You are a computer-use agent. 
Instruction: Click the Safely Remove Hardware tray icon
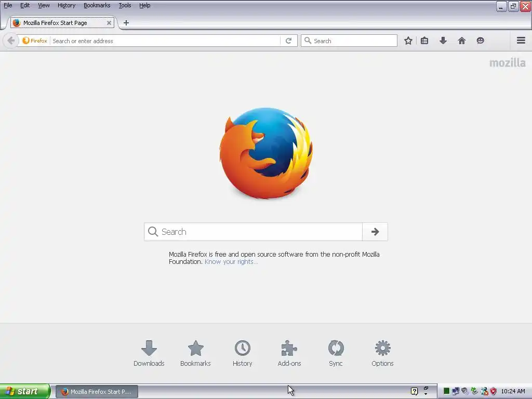click(x=474, y=391)
